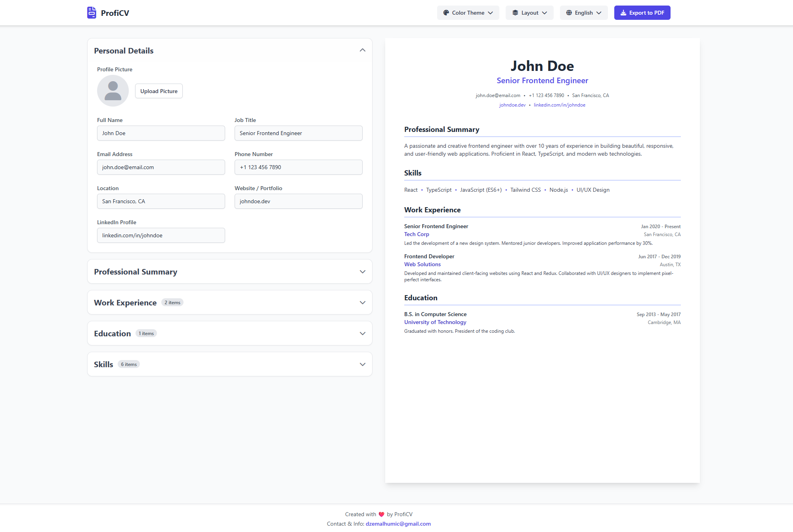
Task: Open the Color Theme dropdown
Action: [x=468, y=13]
